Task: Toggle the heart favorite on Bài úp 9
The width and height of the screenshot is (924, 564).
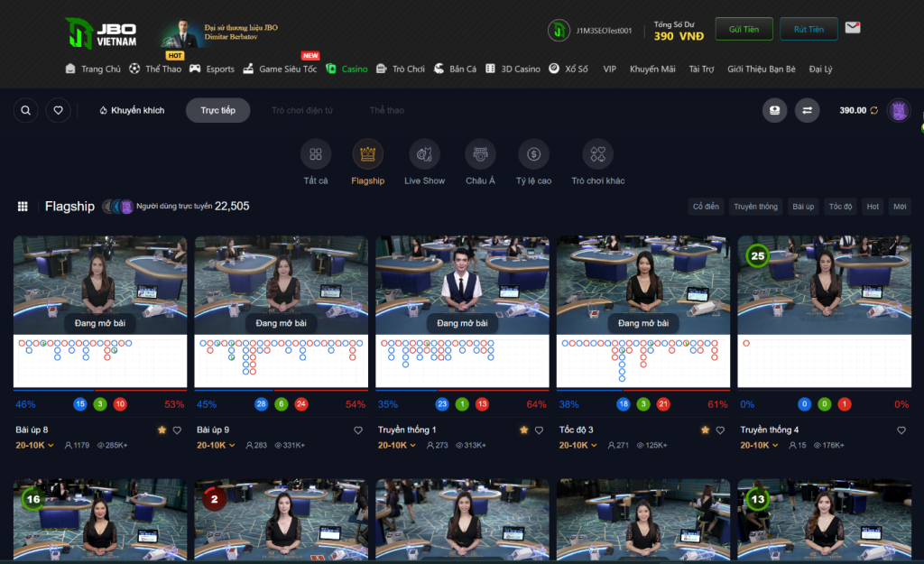Action: tap(358, 430)
